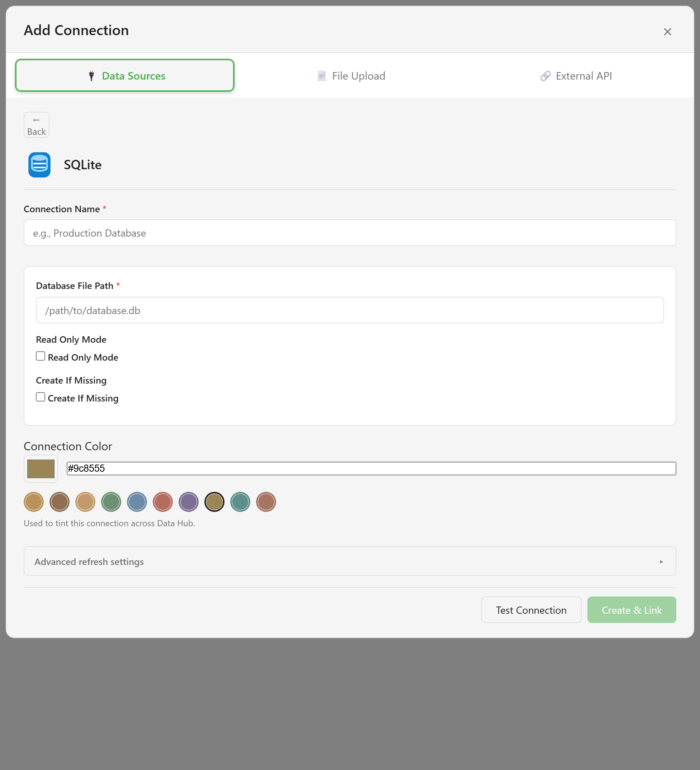This screenshot has width=700, height=770.
Task: Enable the Read Only Mode checkbox
Action: point(41,356)
